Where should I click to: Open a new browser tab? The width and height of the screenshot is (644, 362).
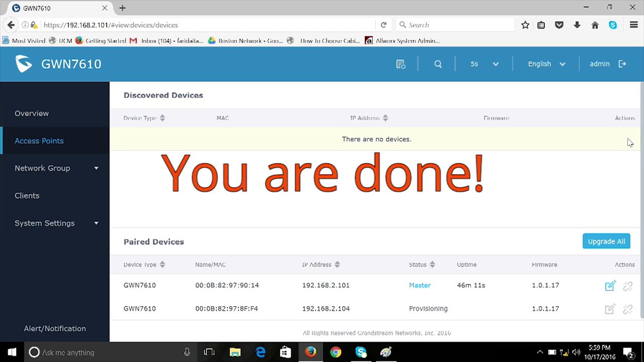[122, 8]
